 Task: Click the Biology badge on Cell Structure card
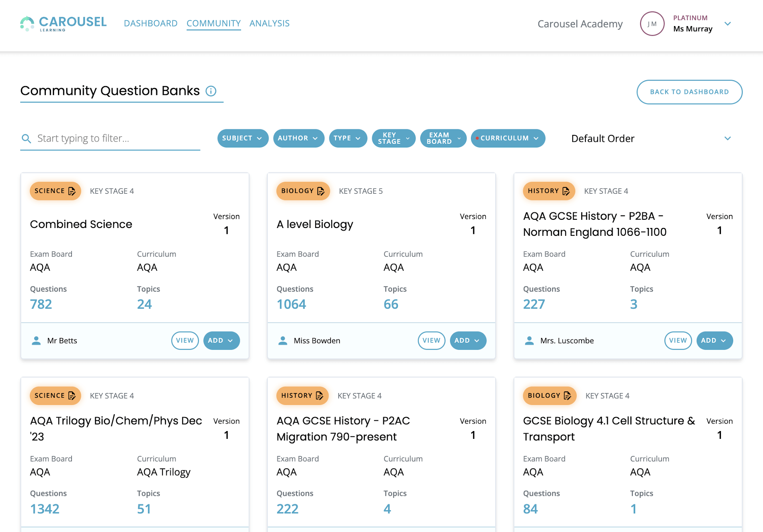click(549, 395)
